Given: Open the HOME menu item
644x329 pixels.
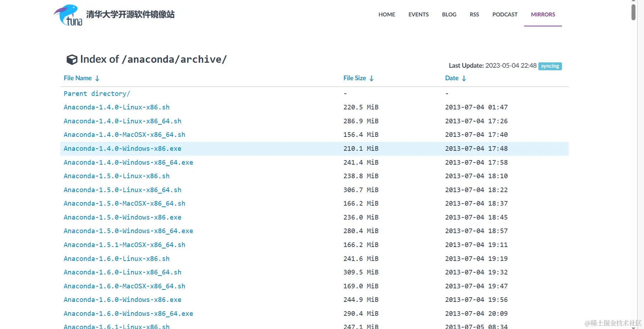Looking at the screenshot, I should coord(387,15).
